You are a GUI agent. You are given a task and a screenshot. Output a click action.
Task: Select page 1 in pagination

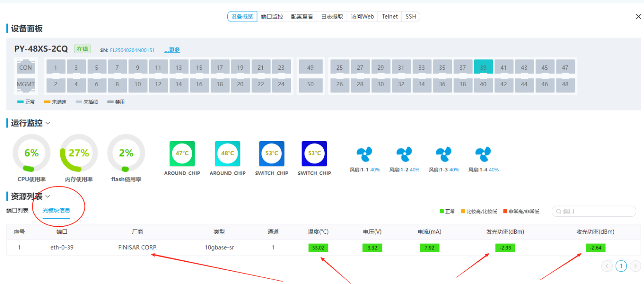621,266
